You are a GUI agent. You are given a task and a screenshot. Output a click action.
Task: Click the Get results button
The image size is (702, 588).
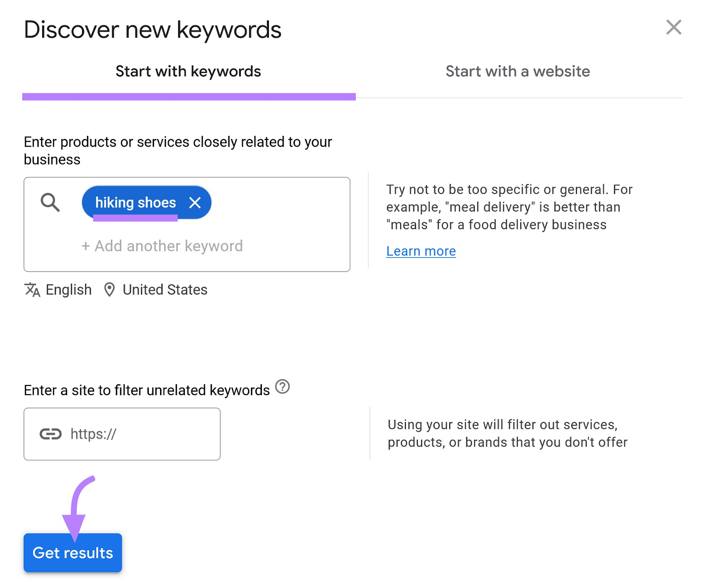pos(73,552)
